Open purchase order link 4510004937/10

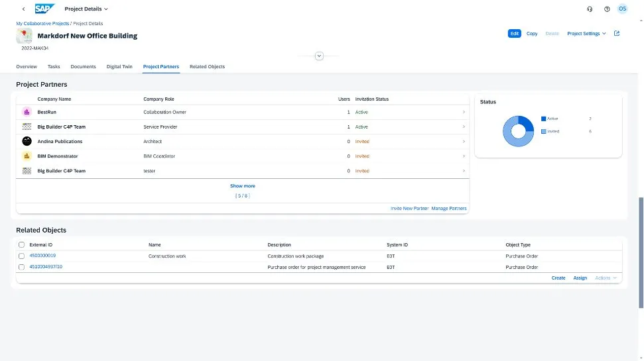click(x=46, y=267)
